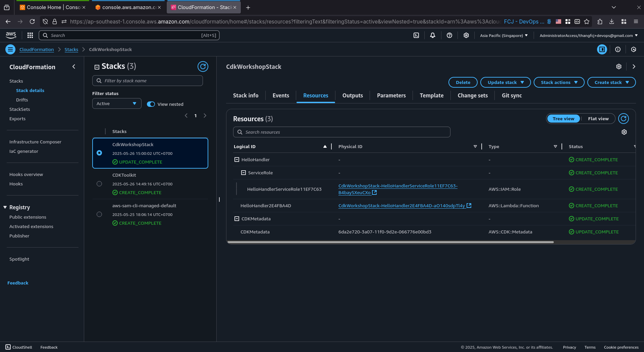Select CdkWorkshopStack radio button
This screenshot has height=352, width=644.
tap(99, 153)
